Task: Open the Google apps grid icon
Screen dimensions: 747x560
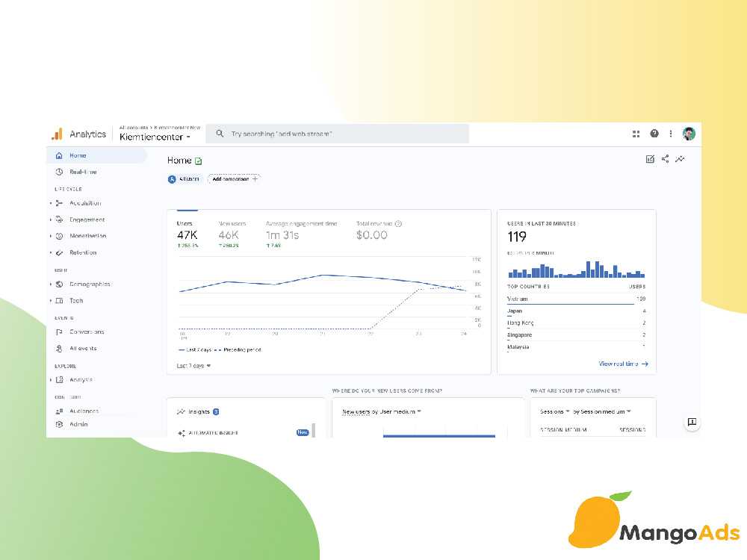Action: pyautogui.click(x=636, y=134)
